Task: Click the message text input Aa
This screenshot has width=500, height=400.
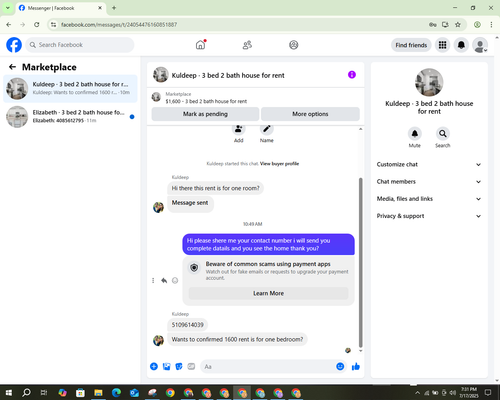Action: tap(267, 367)
